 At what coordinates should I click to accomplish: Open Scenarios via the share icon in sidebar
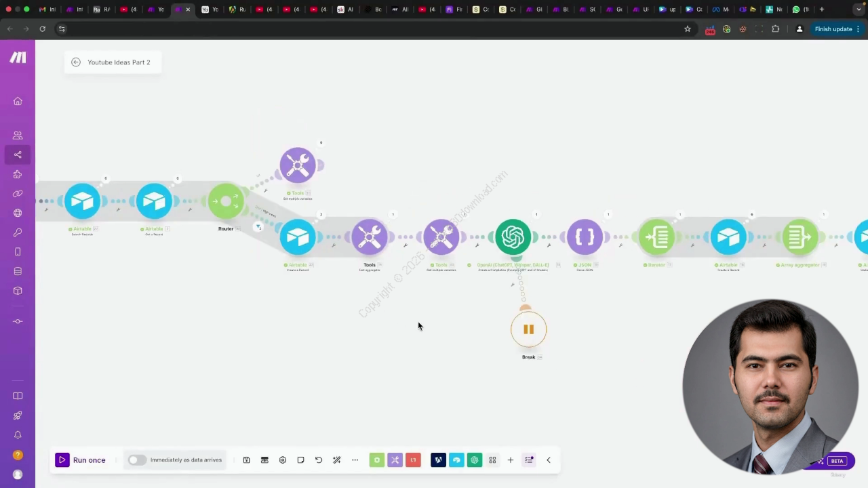coord(18,155)
